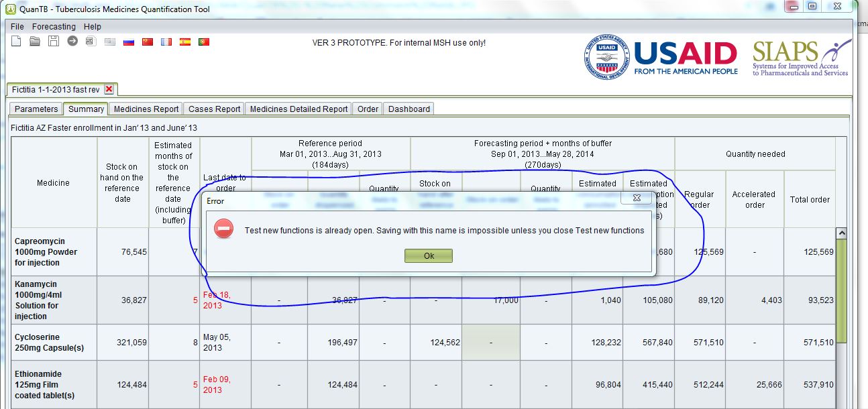The height and width of the screenshot is (409, 868).
Task: Select the cell showing 17,000
Action: click(x=492, y=300)
